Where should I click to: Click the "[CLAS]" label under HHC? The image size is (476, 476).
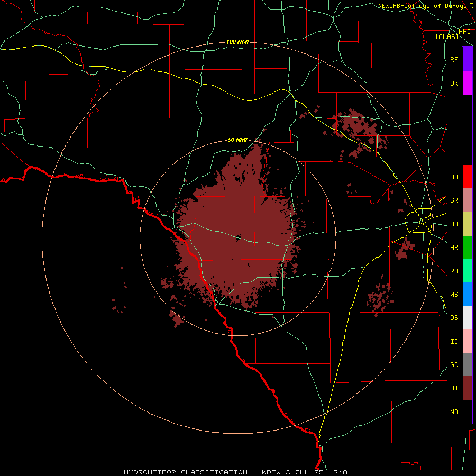(447, 36)
